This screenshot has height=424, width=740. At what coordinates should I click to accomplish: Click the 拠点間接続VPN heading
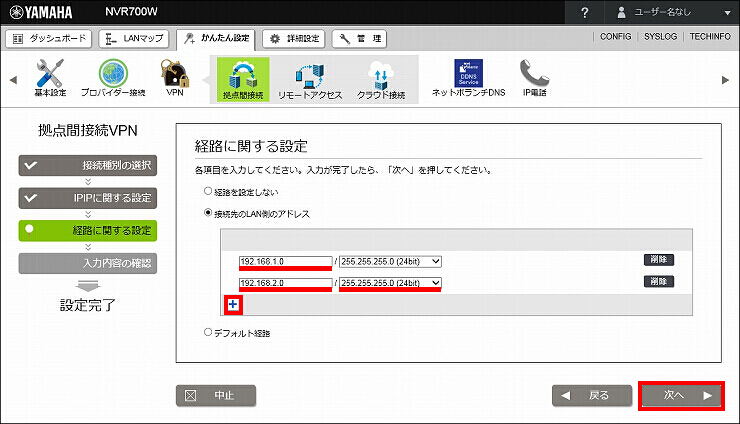tap(88, 130)
